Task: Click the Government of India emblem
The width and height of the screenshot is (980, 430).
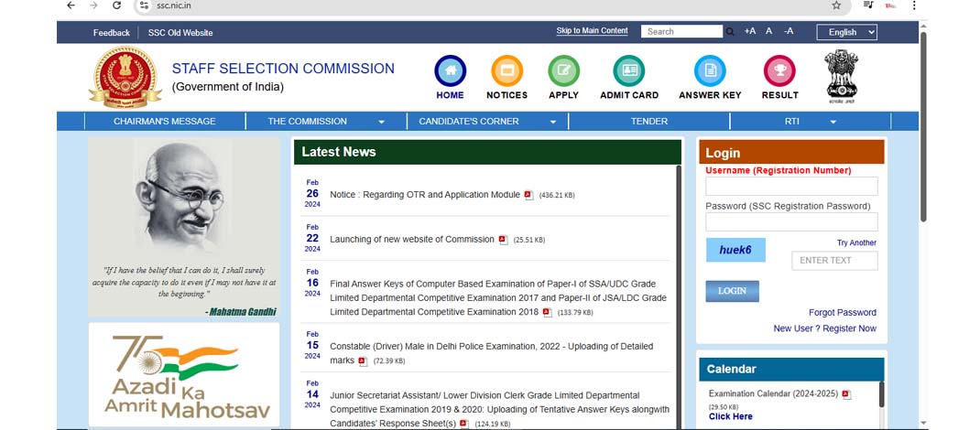Action: [841, 77]
